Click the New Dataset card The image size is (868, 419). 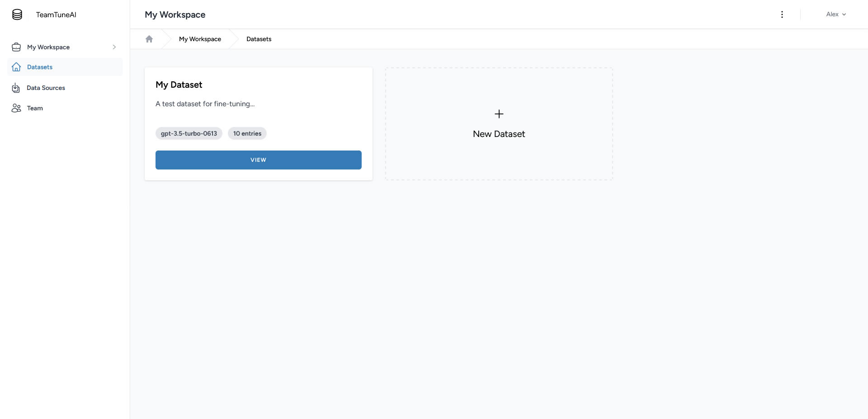(499, 124)
